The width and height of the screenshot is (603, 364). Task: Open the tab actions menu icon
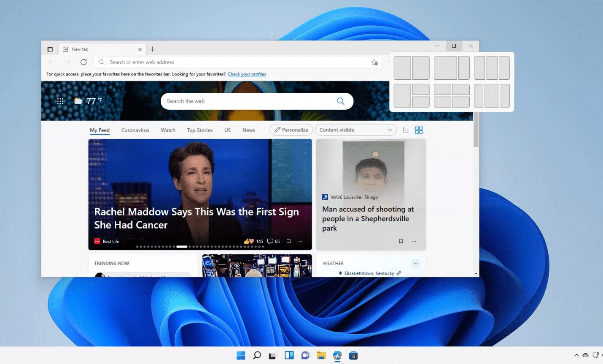50,49
